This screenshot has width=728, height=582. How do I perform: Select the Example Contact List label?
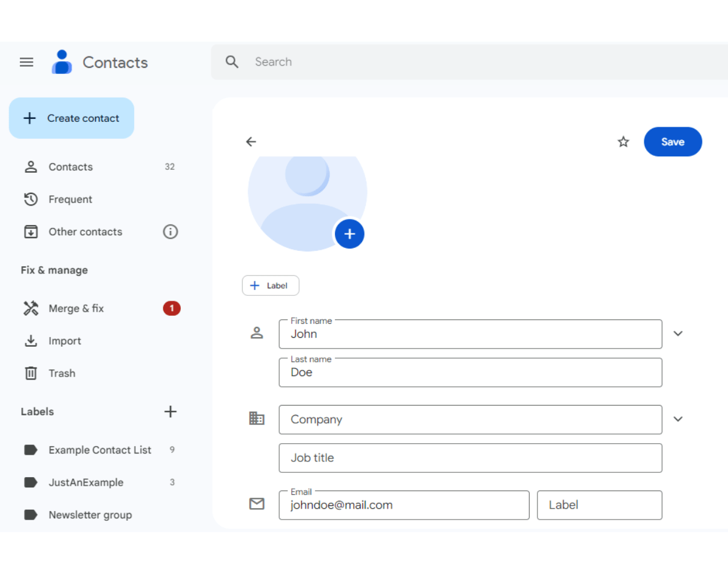99,450
